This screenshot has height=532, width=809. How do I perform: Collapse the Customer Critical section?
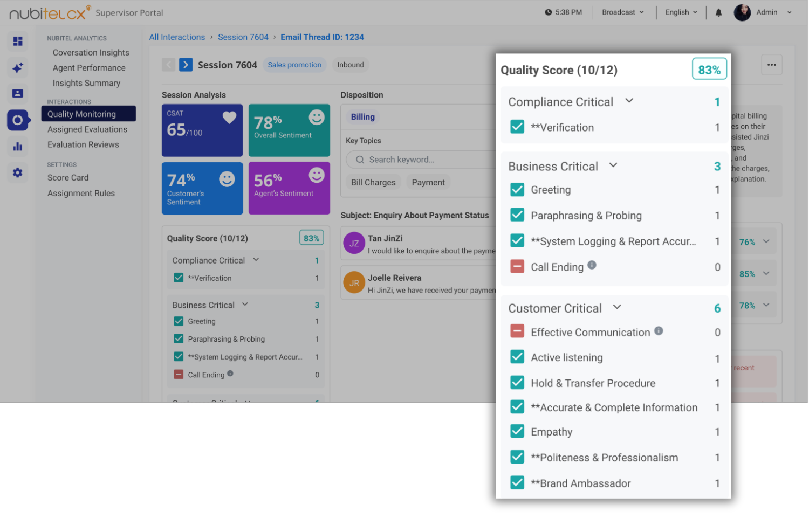click(617, 307)
